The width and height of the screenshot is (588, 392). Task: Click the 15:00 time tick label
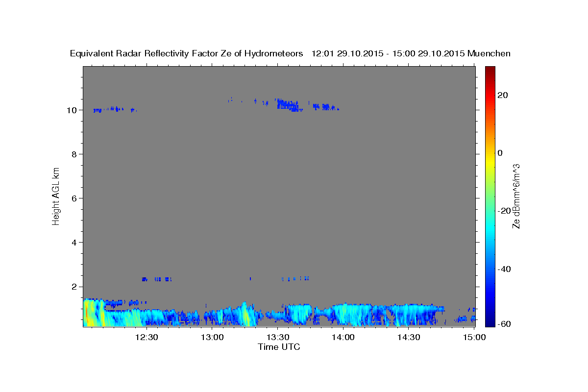(x=473, y=337)
